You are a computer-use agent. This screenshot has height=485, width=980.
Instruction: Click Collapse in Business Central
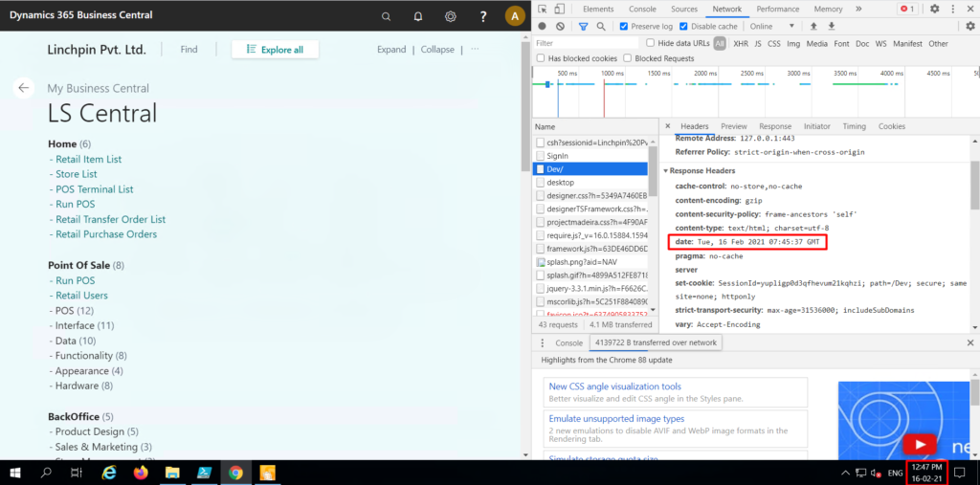coord(437,50)
